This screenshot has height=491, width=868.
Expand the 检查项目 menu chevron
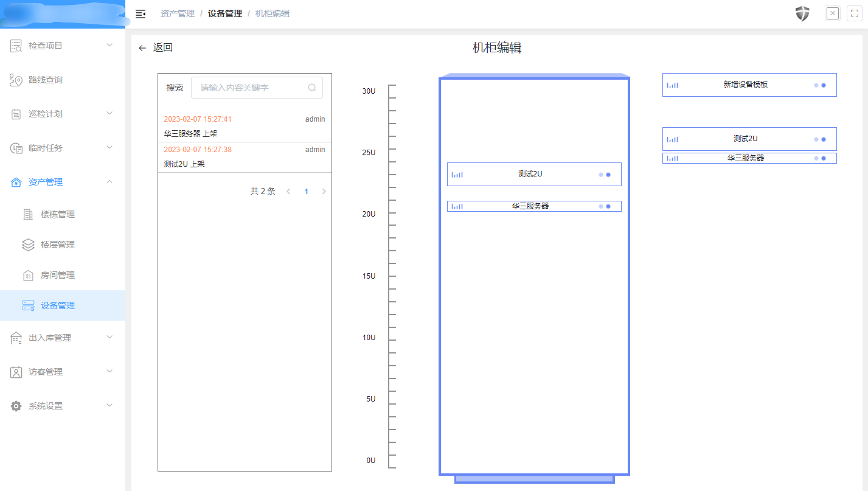109,45
